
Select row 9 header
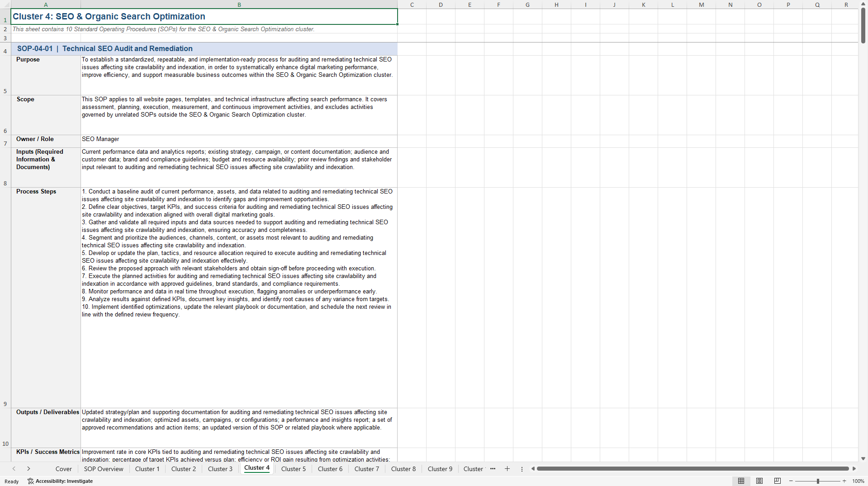click(5, 298)
